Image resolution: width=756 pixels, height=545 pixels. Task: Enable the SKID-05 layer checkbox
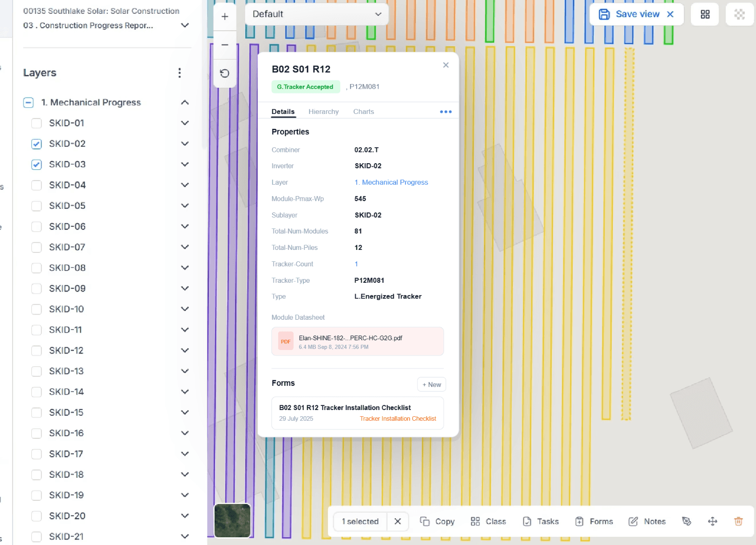[x=36, y=206]
